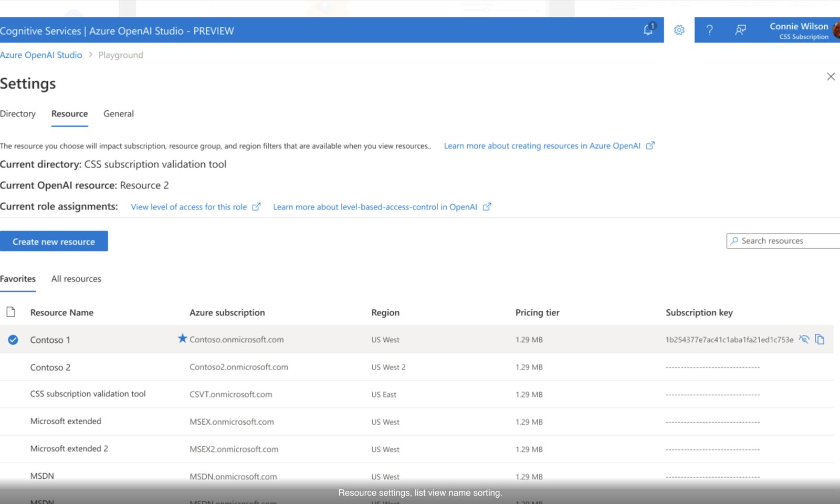
Task: Select the Contoso 2 resource row
Action: pyautogui.click(x=417, y=367)
